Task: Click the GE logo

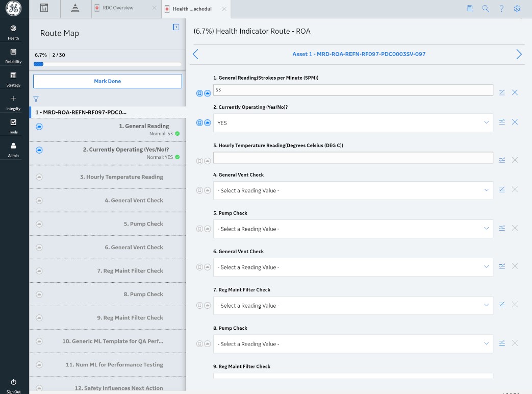Action: click(x=14, y=9)
